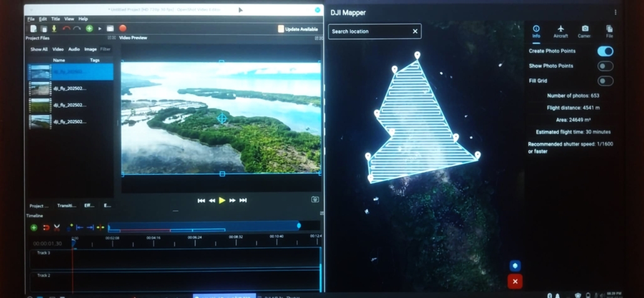Click the Filter text field in Project Files
Screen dimensions: 644x298
pyautogui.click(x=106, y=49)
